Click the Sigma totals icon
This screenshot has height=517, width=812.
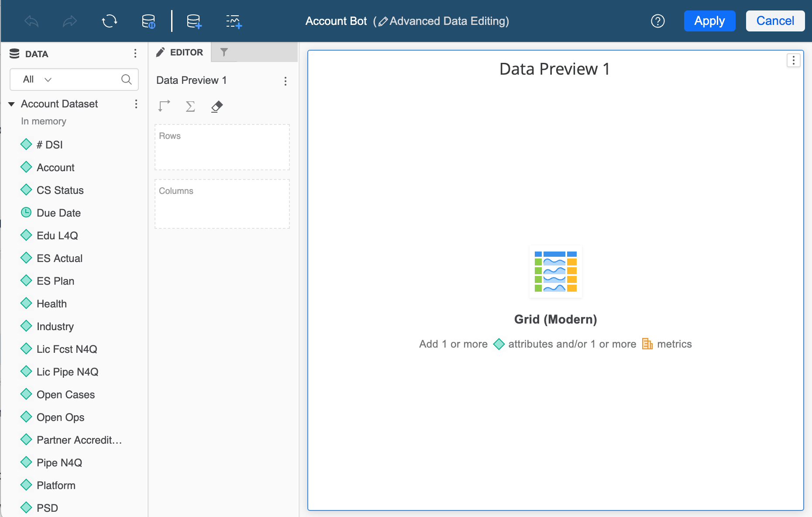tap(190, 106)
